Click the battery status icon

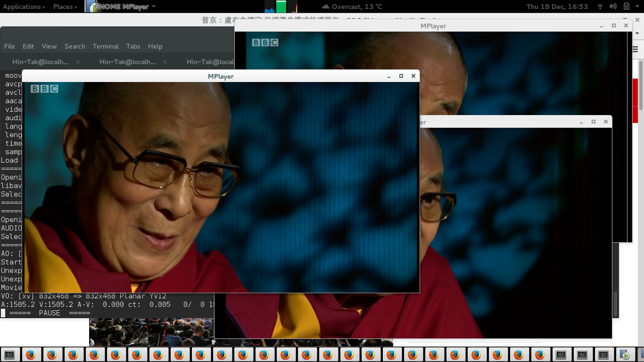627,7
